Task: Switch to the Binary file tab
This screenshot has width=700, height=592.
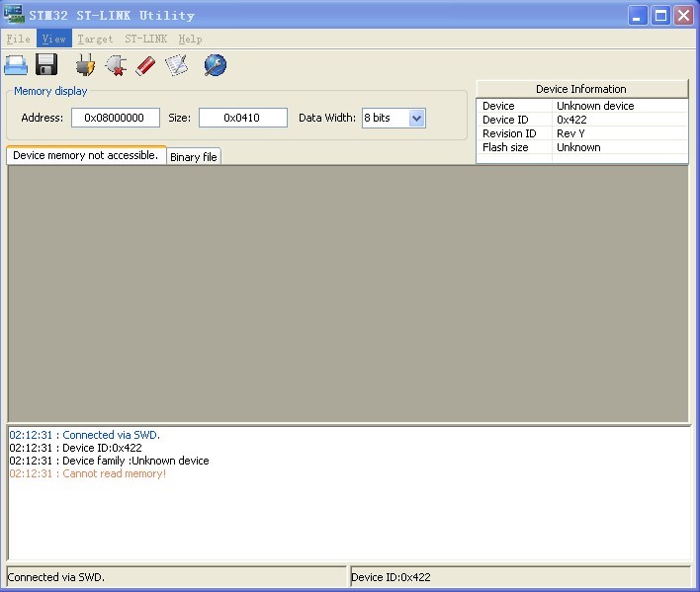Action: pyautogui.click(x=194, y=157)
